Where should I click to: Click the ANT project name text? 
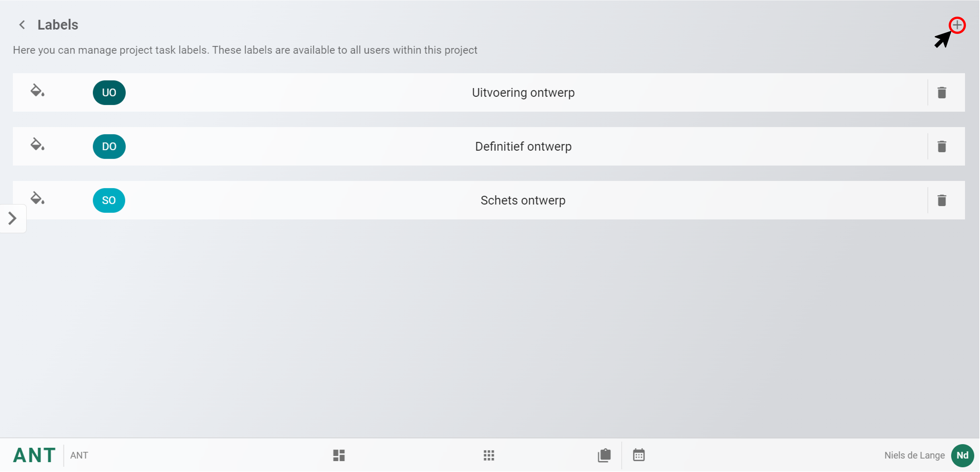(79, 455)
